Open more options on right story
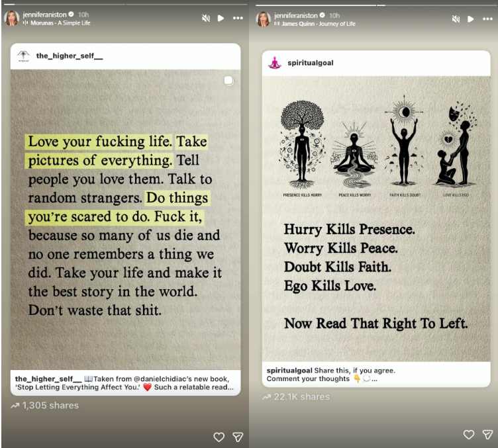 tap(487, 19)
